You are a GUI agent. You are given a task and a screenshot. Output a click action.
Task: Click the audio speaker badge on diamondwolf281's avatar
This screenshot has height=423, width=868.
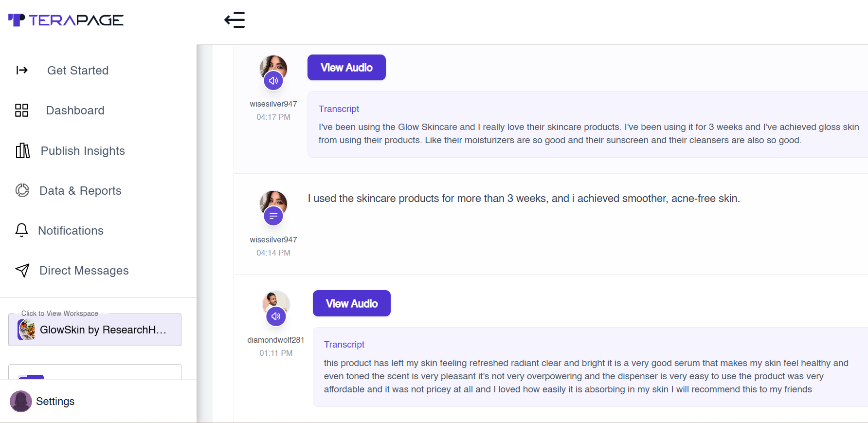pyautogui.click(x=276, y=316)
